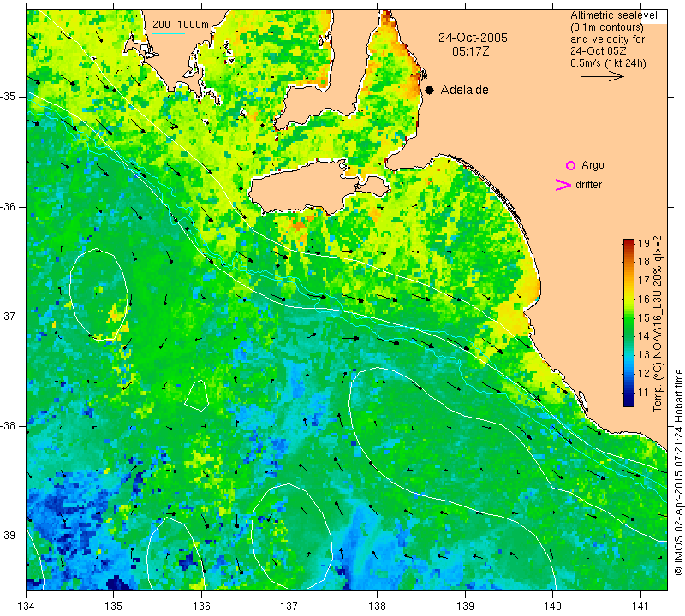Screen dimensions: 685x616
Task: Click the 0.5m/s velocity scale arrow
Action: 602,76
